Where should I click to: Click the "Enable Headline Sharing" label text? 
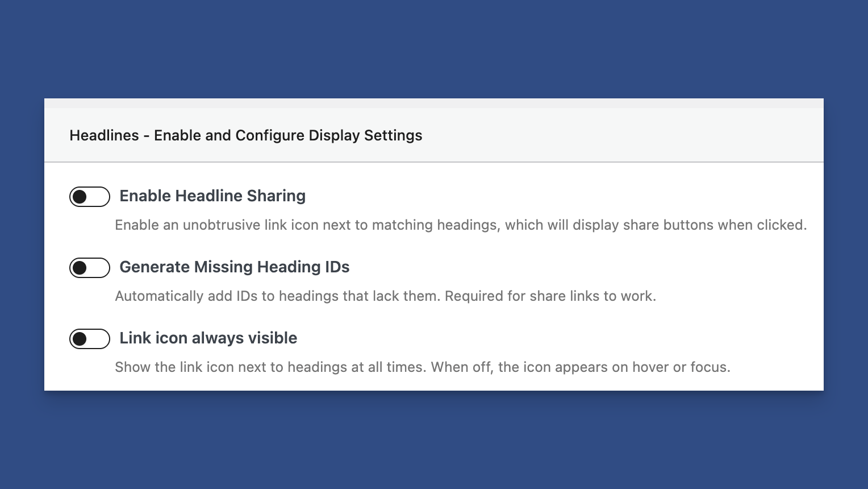click(x=212, y=196)
